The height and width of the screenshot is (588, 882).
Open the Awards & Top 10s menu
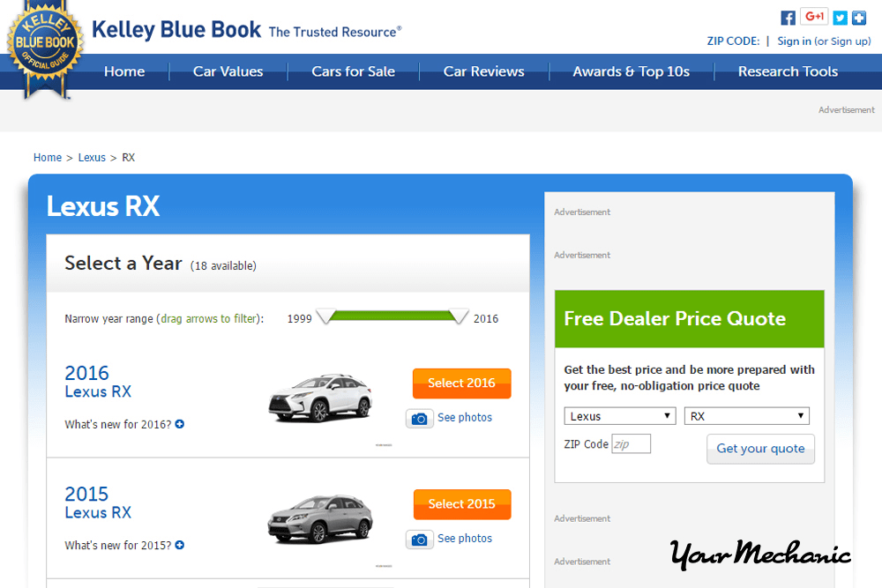click(632, 71)
